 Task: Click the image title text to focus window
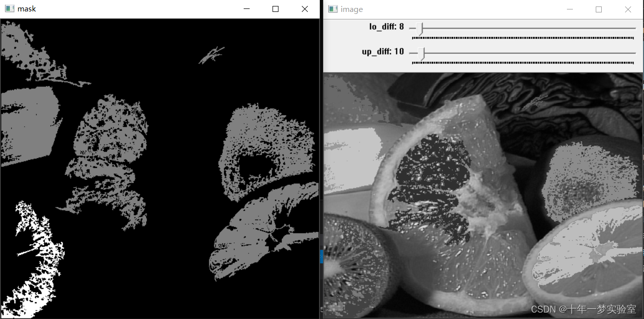pyautogui.click(x=352, y=9)
